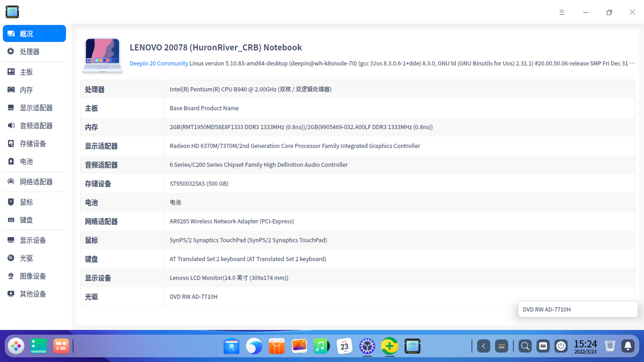Open the search magnifier in the dock
Image resolution: width=644 pixels, height=362 pixels.
[x=525, y=346]
